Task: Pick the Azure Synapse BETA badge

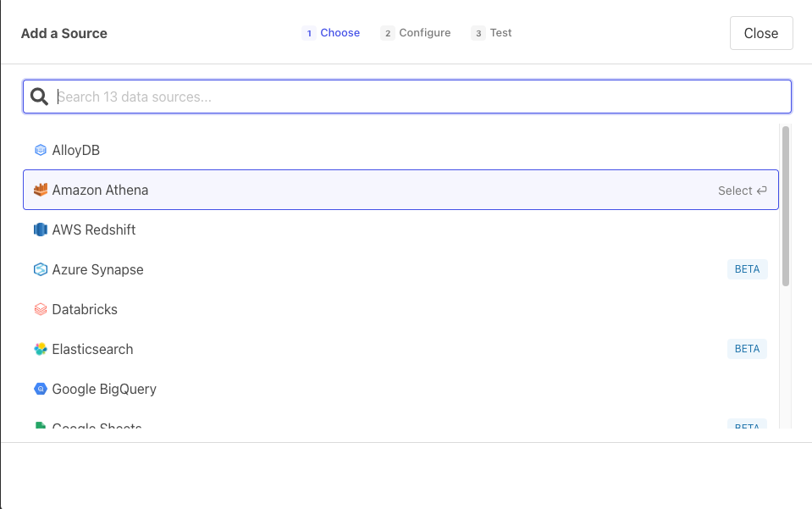Action: [747, 269]
